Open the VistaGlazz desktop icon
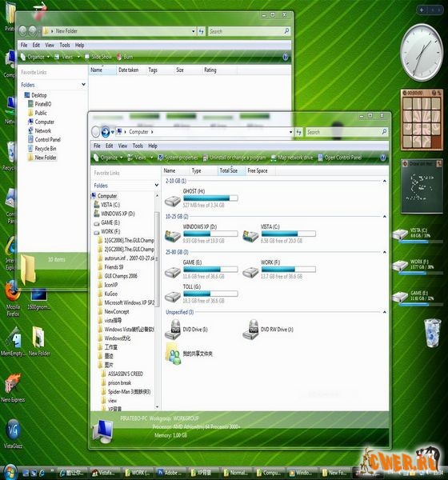 (x=13, y=434)
